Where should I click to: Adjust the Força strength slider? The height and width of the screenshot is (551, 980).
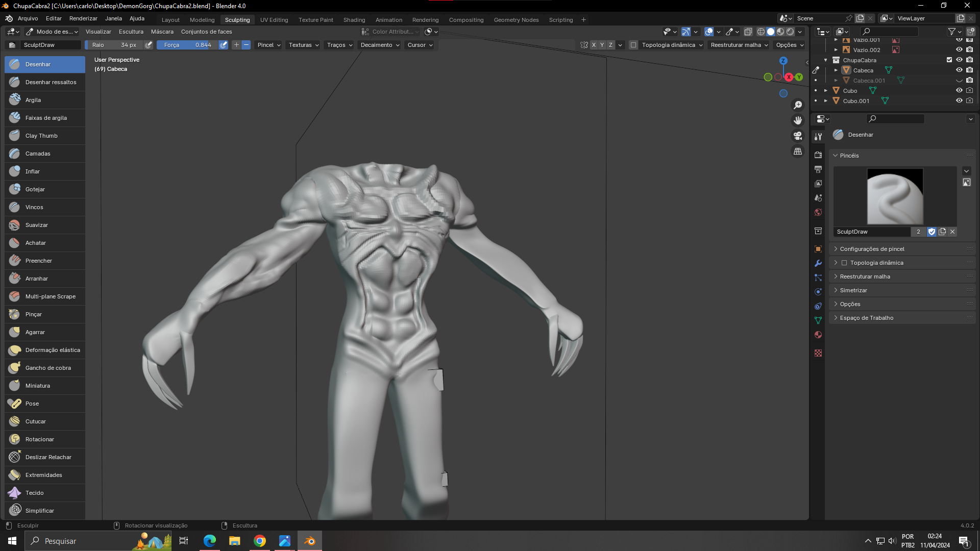pyautogui.click(x=187, y=45)
